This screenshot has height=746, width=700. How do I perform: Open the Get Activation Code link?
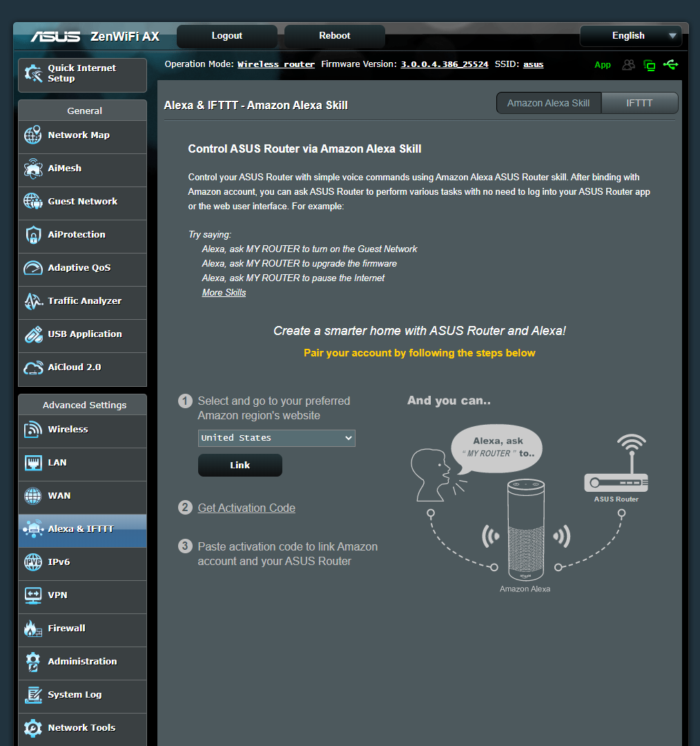pyautogui.click(x=246, y=508)
